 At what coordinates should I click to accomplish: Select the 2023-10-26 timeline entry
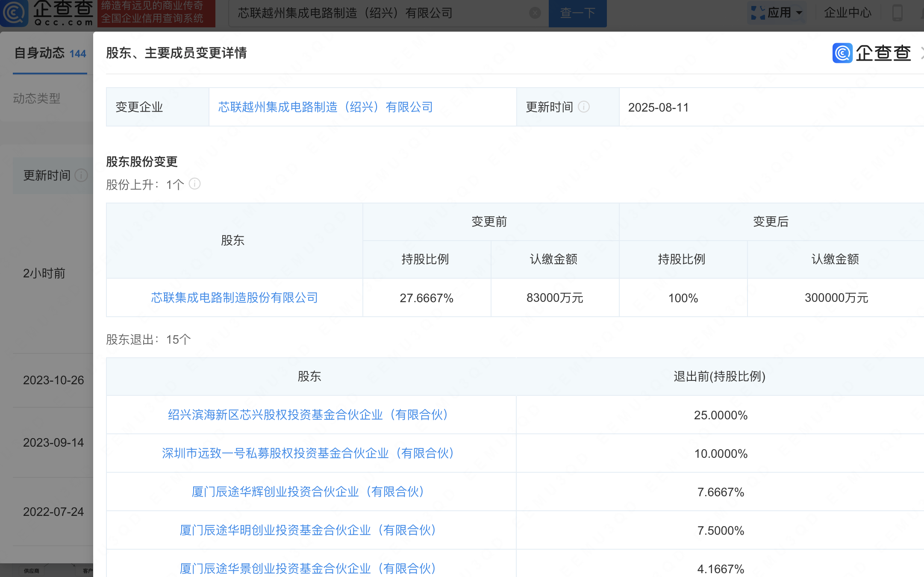(53, 380)
